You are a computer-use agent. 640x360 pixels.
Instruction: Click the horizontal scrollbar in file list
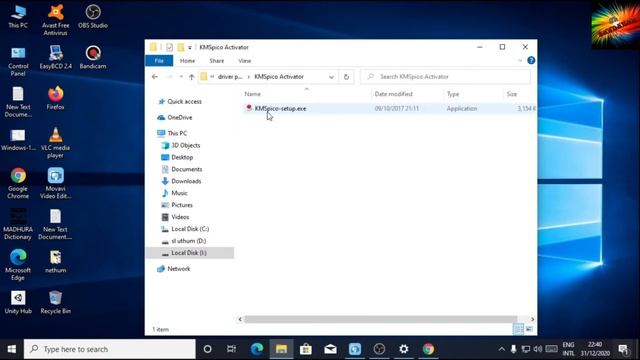tap(380, 319)
